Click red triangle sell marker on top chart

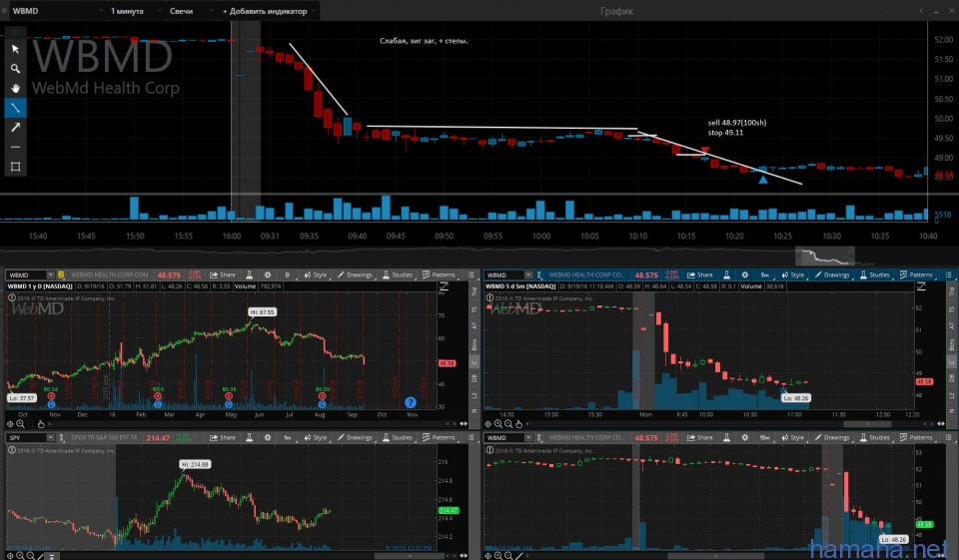(705, 150)
